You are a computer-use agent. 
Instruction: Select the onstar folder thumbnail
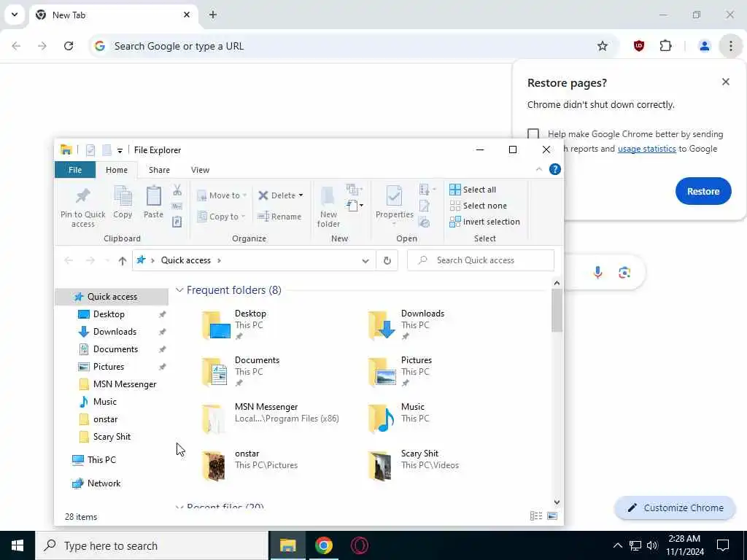[213, 466]
